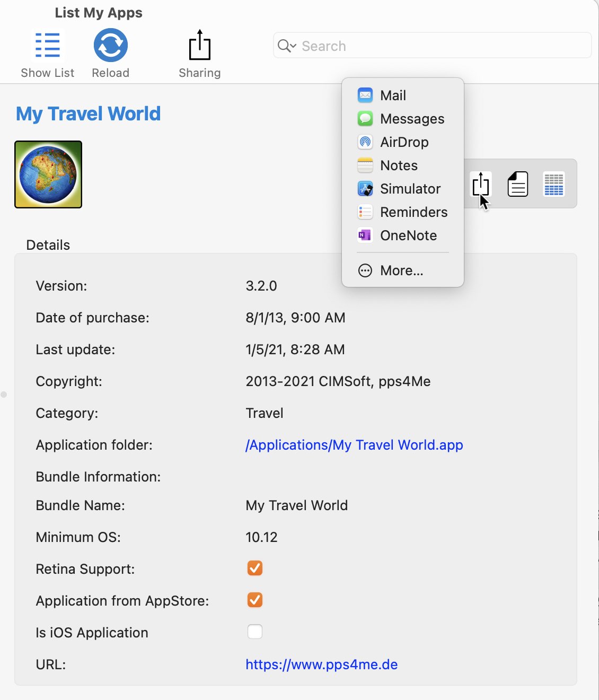Click the Messages app icon
Screen dimensions: 599x700
coord(365,119)
